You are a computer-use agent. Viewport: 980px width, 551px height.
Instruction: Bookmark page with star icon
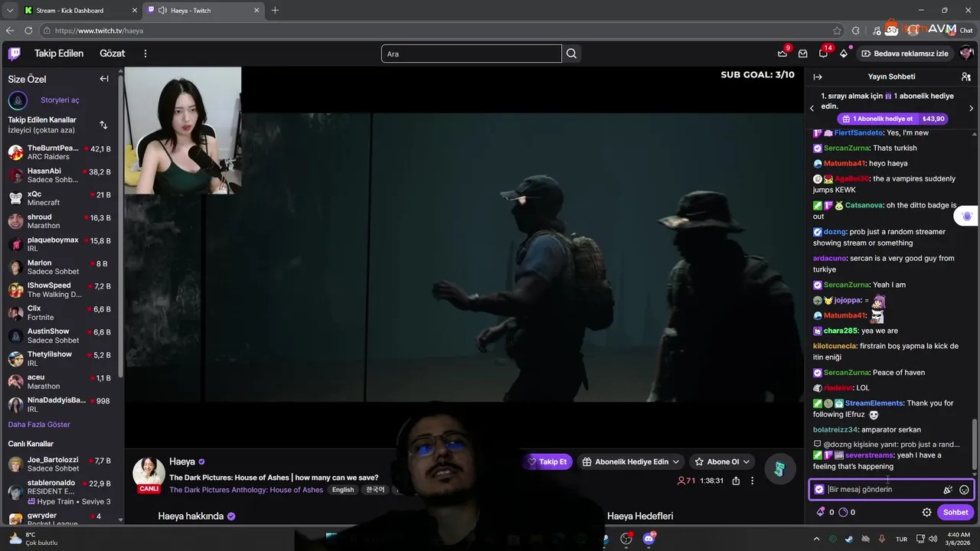pos(838,31)
